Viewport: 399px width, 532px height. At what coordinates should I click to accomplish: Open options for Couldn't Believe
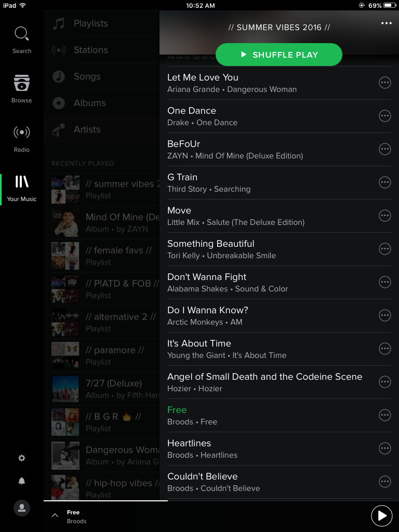[x=385, y=482]
